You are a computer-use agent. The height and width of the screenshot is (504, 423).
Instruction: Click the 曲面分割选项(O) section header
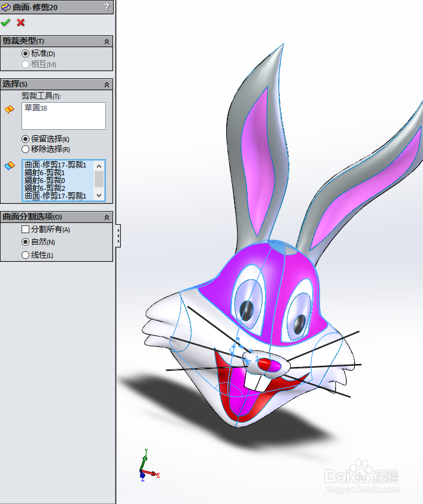pos(57,217)
